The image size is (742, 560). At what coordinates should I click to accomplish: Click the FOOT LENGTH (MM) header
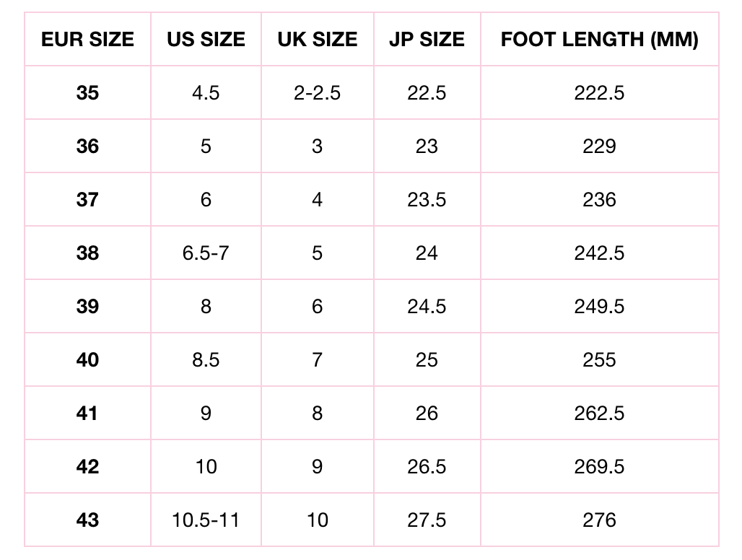[599, 39]
